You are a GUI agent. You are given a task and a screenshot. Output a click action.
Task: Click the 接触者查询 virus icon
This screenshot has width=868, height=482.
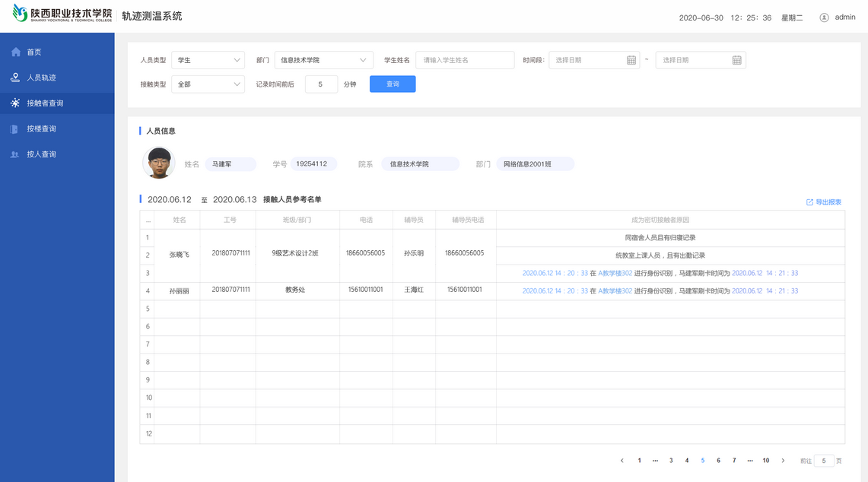[15, 103]
